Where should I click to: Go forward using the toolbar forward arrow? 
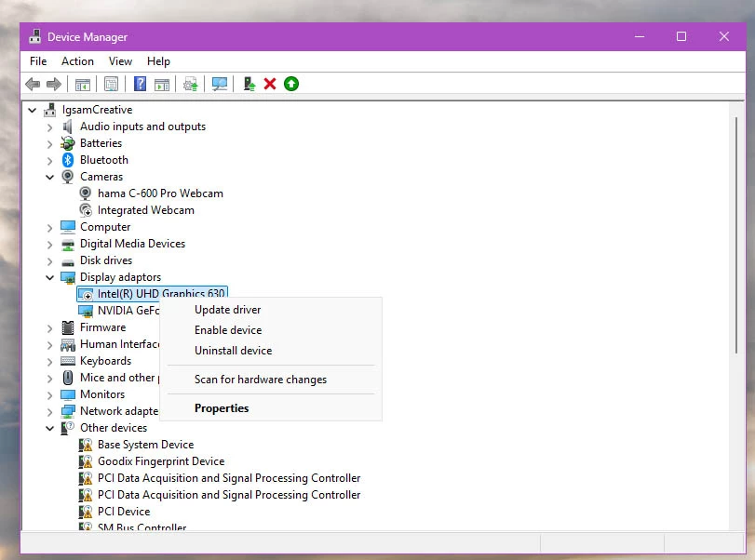[x=54, y=85]
